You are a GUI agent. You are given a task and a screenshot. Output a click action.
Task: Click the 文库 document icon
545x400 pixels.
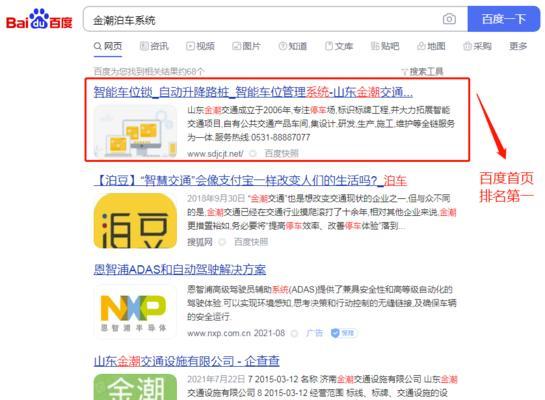tap(328, 46)
